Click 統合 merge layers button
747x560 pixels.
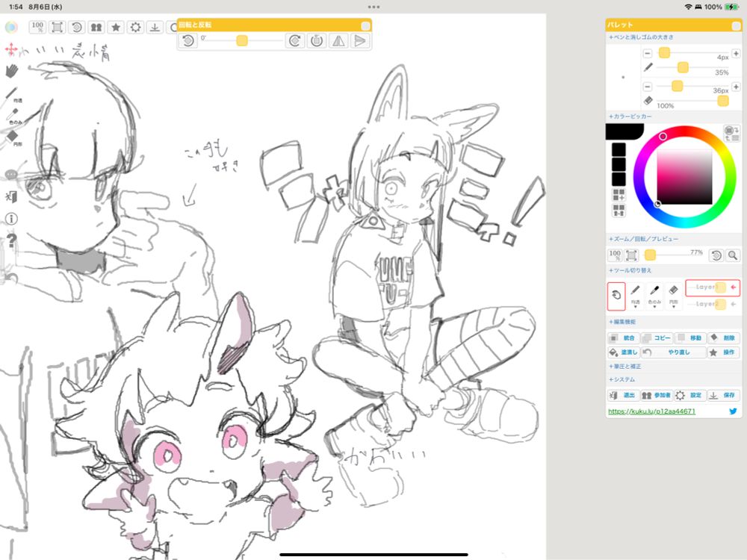point(624,338)
